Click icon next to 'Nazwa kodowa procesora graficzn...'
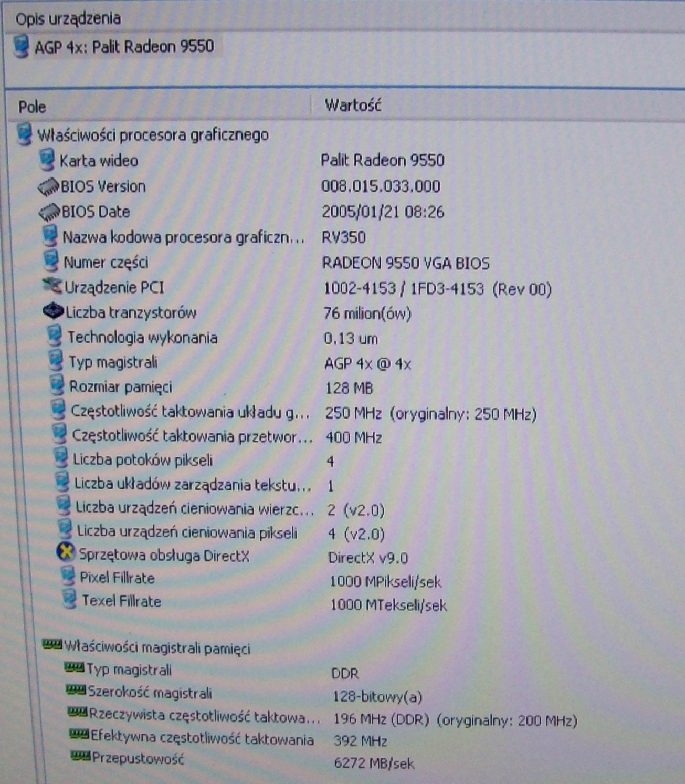Screen dimensions: 685x784 pos(50,236)
